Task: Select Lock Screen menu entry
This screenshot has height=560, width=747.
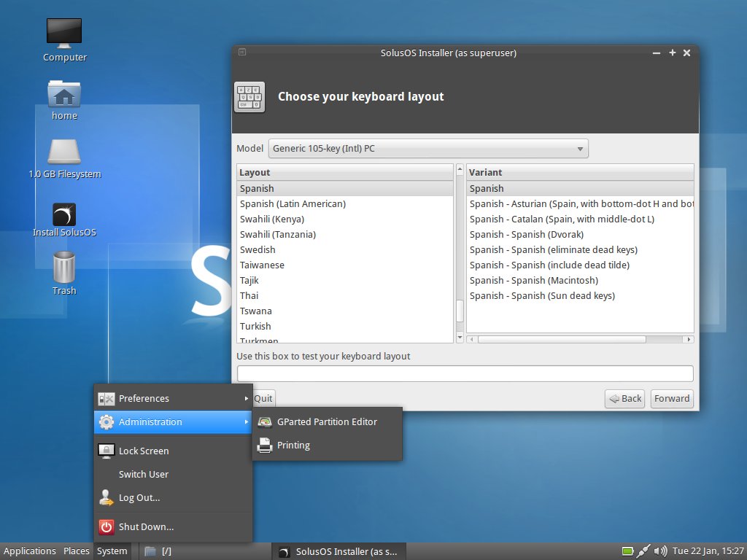Action: (173, 451)
